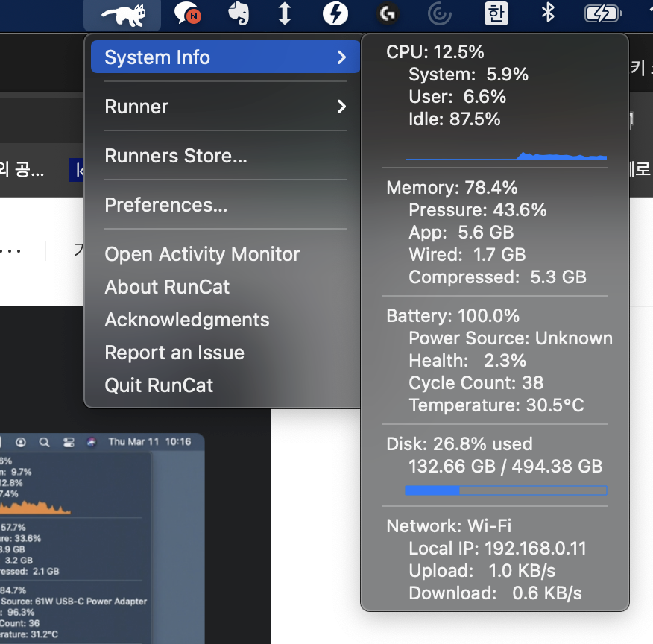Click the Thu Mar 11 10:16 clock text

150,442
